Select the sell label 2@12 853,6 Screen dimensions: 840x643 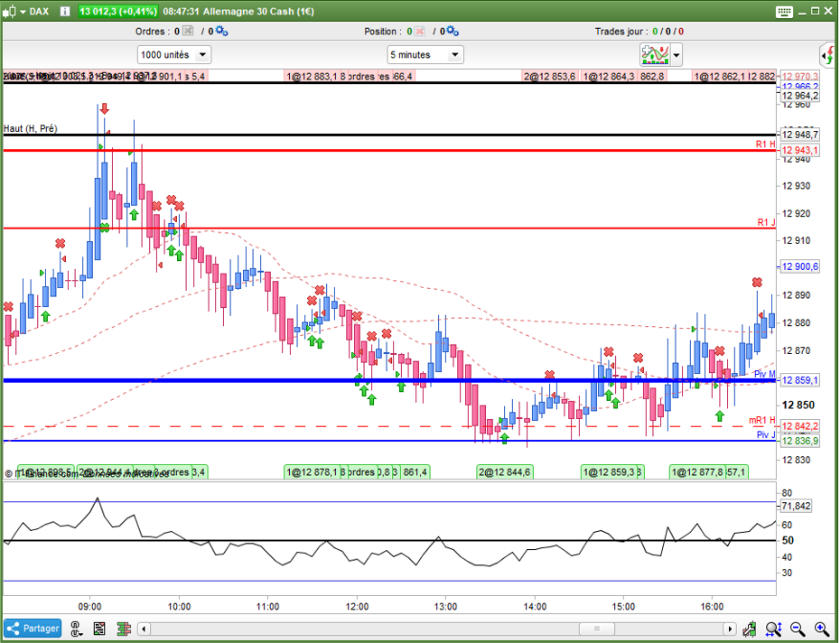(x=550, y=76)
